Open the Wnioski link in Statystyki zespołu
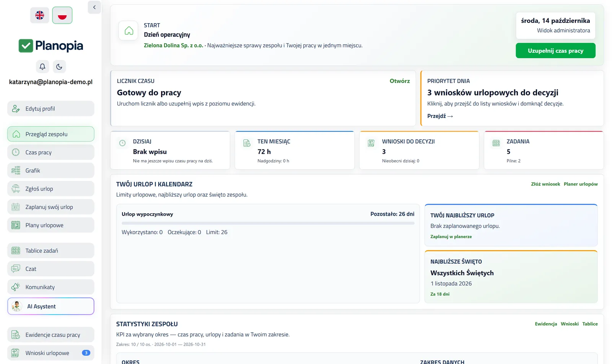 point(570,324)
